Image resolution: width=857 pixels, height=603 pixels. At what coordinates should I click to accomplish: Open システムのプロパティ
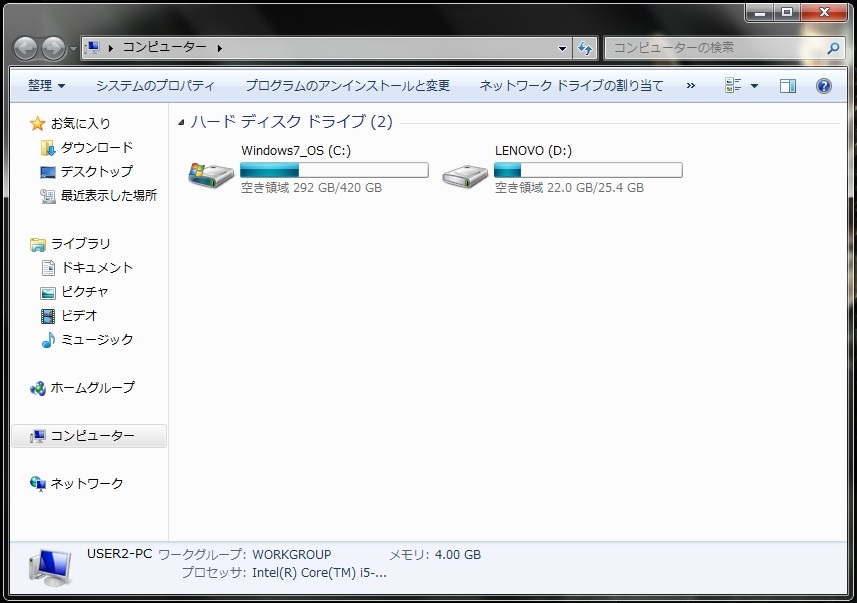(x=155, y=86)
